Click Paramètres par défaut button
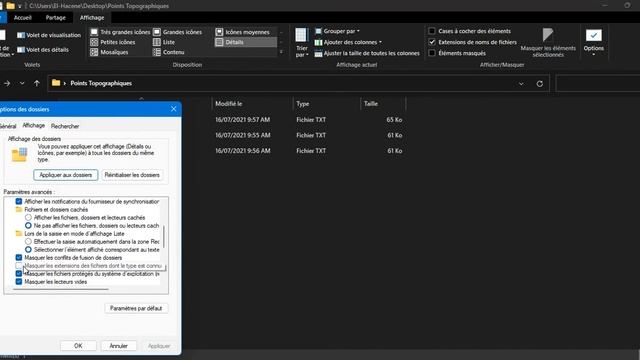This screenshot has width=640, height=360. tap(136, 308)
